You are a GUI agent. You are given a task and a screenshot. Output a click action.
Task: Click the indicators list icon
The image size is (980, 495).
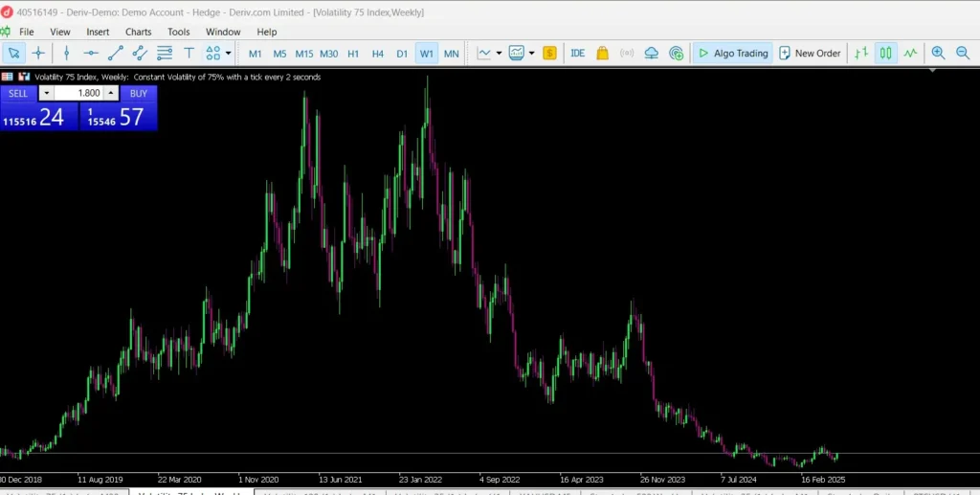click(516, 53)
